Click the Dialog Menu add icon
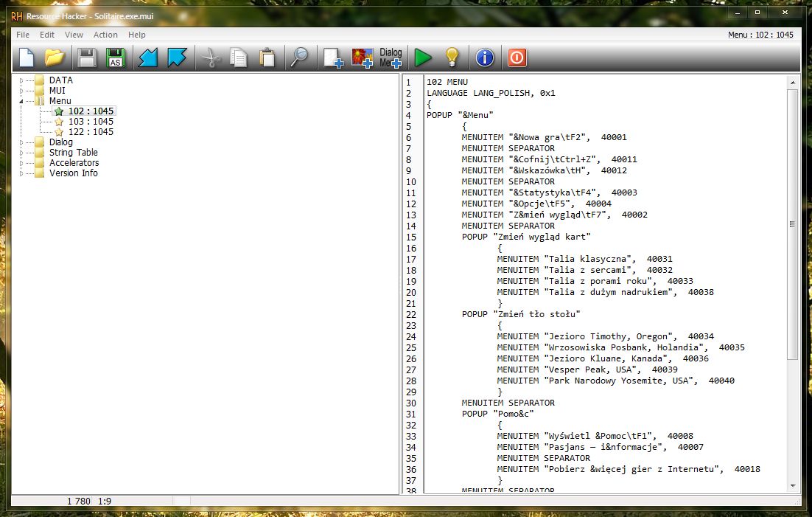 coord(391,58)
